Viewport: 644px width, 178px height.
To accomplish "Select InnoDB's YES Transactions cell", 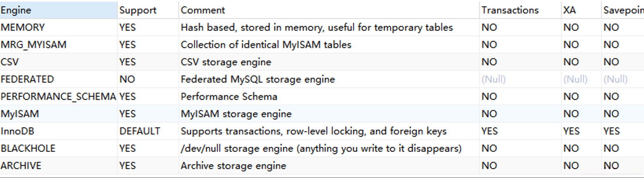I will (490, 131).
